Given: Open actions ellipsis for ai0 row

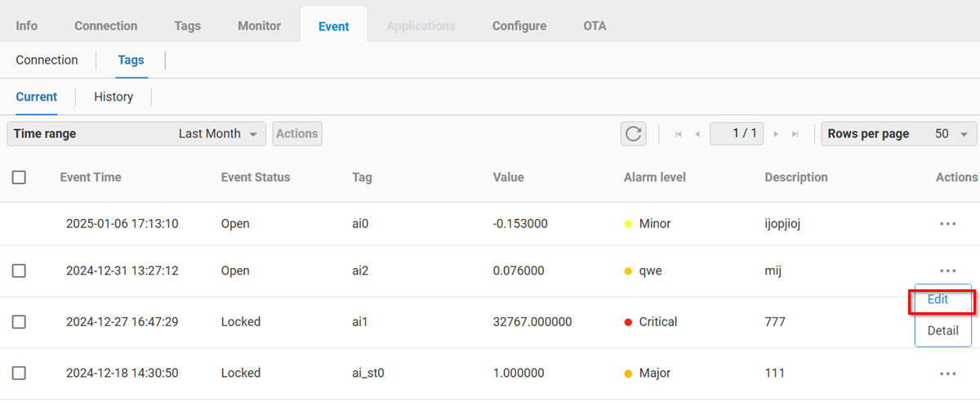Looking at the screenshot, I should (947, 224).
